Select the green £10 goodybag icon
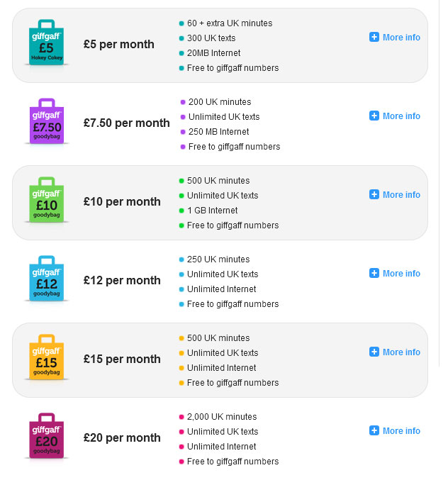 click(46, 200)
